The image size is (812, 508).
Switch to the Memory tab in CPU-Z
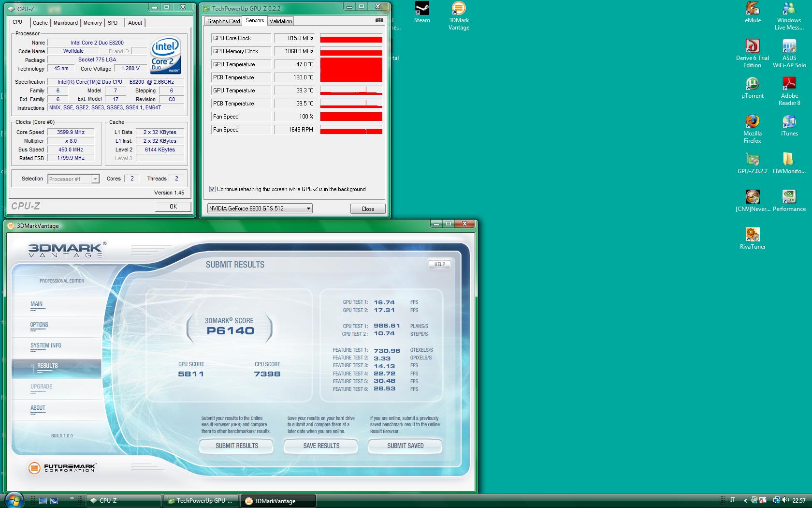coord(92,23)
